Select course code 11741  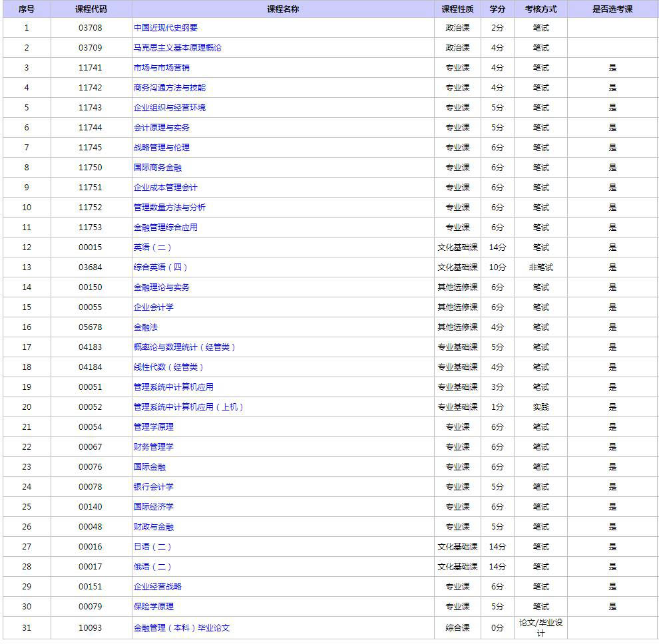(x=91, y=68)
